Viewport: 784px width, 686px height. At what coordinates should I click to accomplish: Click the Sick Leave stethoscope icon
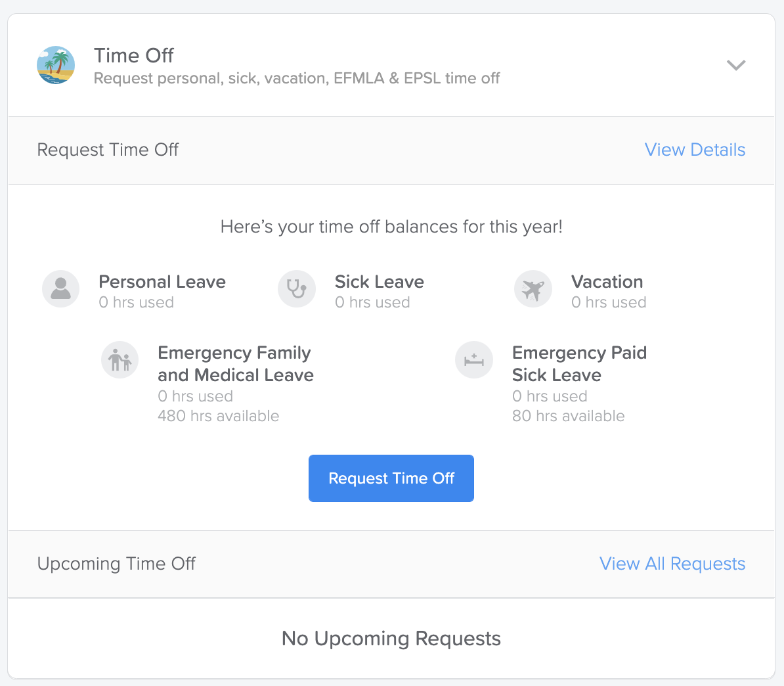(297, 288)
